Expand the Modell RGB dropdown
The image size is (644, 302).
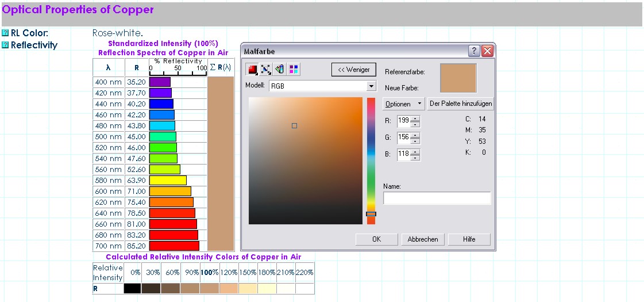tap(372, 86)
